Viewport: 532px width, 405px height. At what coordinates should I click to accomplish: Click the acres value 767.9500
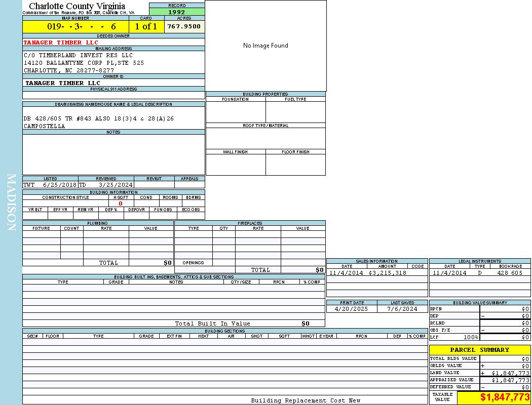click(x=184, y=27)
